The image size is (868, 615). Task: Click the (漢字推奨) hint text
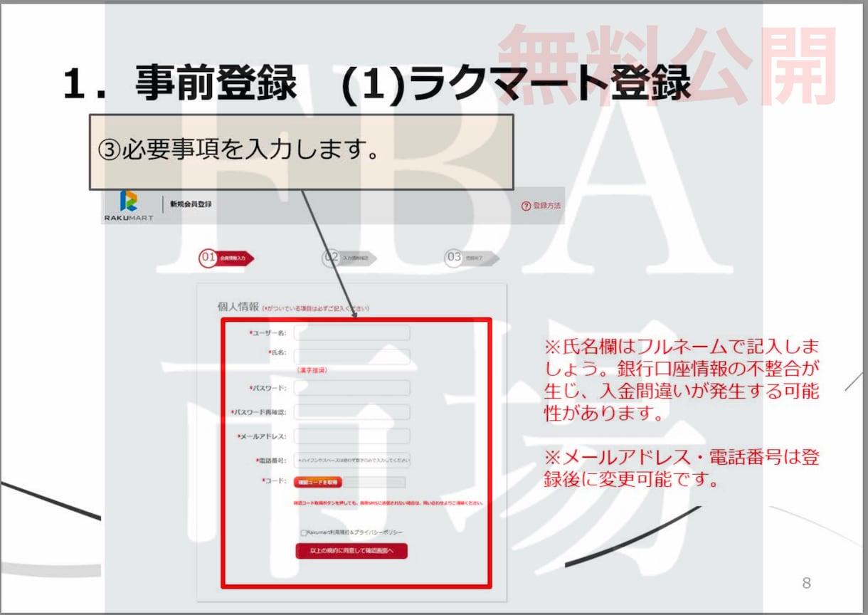pyautogui.click(x=312, y=371)
